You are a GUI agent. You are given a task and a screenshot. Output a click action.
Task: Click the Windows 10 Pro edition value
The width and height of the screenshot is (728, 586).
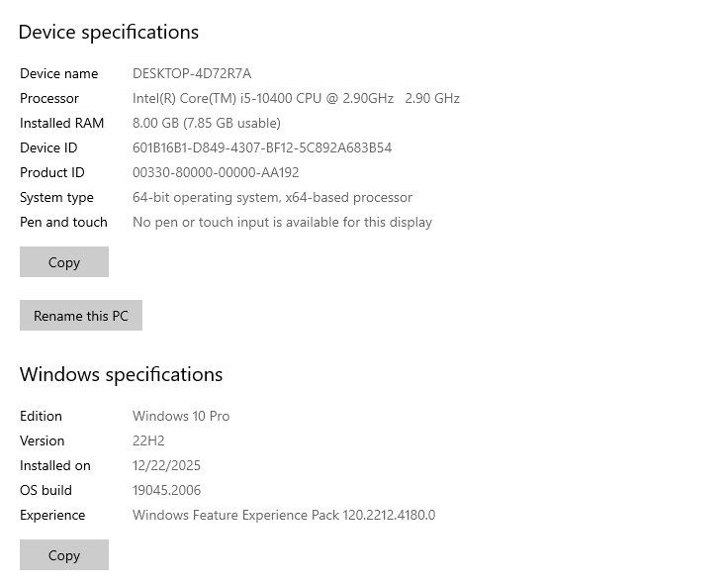181,416
